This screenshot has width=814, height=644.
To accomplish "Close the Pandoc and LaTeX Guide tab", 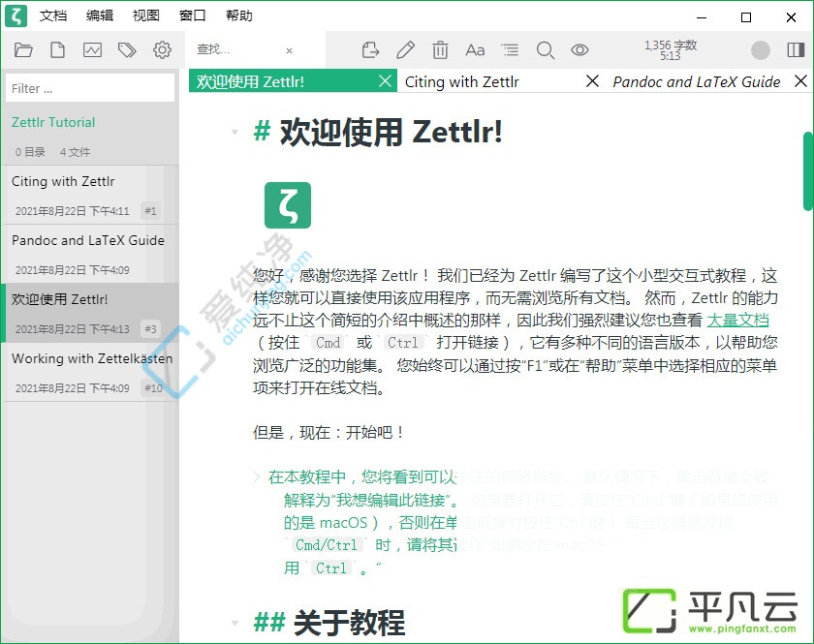I will (x=801, y=81).
